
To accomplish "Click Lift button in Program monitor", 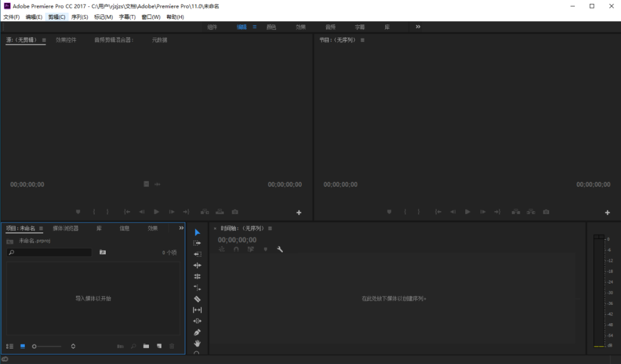I will pos(516,212).
